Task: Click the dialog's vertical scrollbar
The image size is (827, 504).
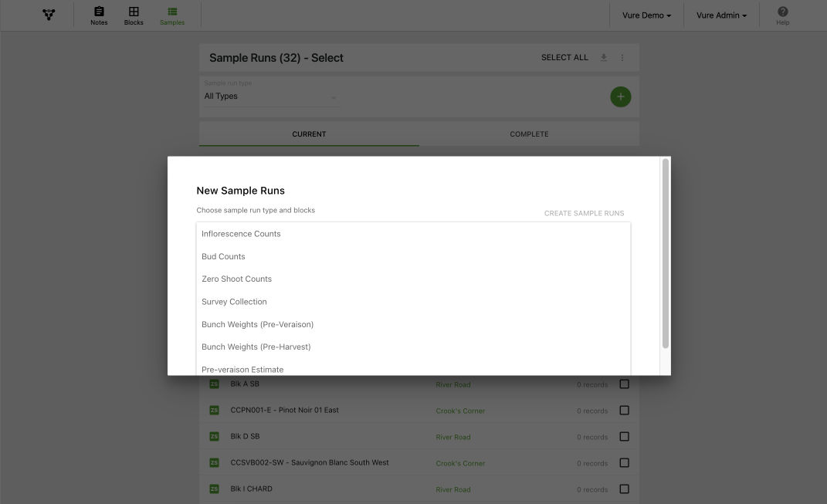Action: [x=665, y=254]
